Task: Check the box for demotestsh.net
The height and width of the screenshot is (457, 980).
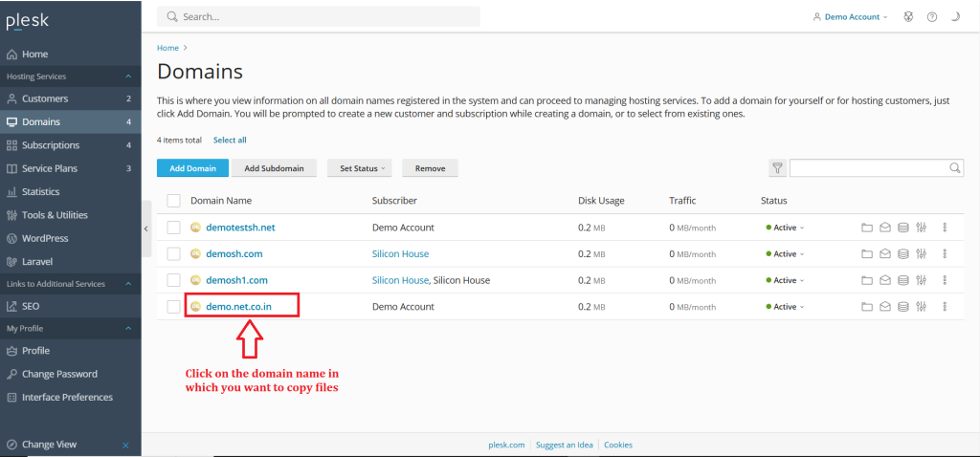Action: 174,228
